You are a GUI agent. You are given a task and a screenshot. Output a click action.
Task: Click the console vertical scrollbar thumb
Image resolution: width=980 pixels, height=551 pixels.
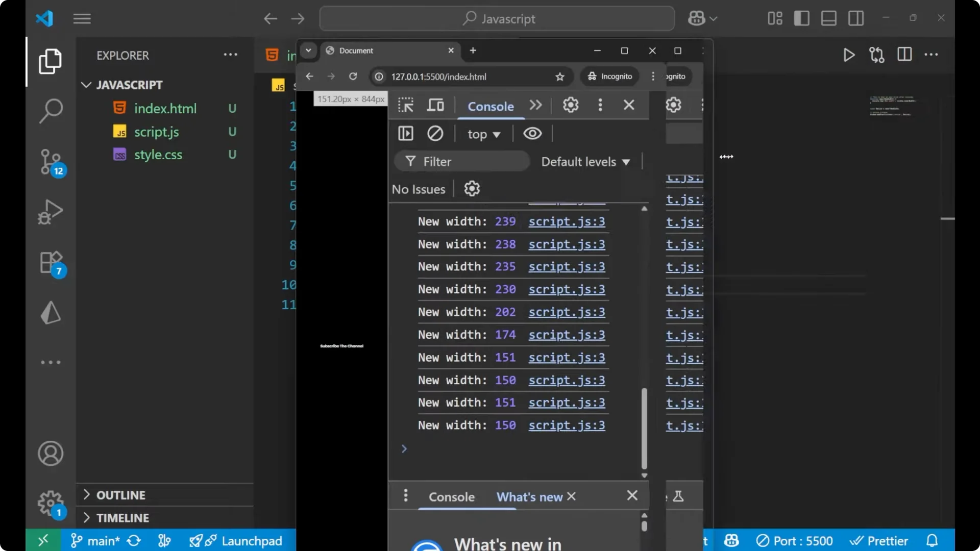(644, 429)
